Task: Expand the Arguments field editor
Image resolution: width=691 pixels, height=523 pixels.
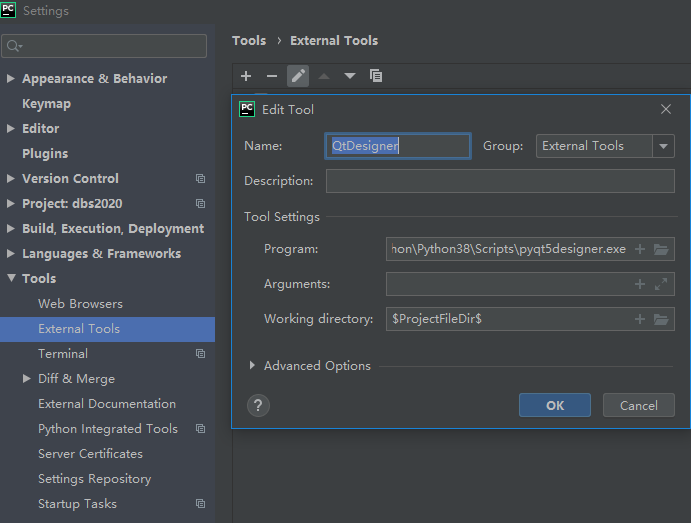Action: point(661,284)
